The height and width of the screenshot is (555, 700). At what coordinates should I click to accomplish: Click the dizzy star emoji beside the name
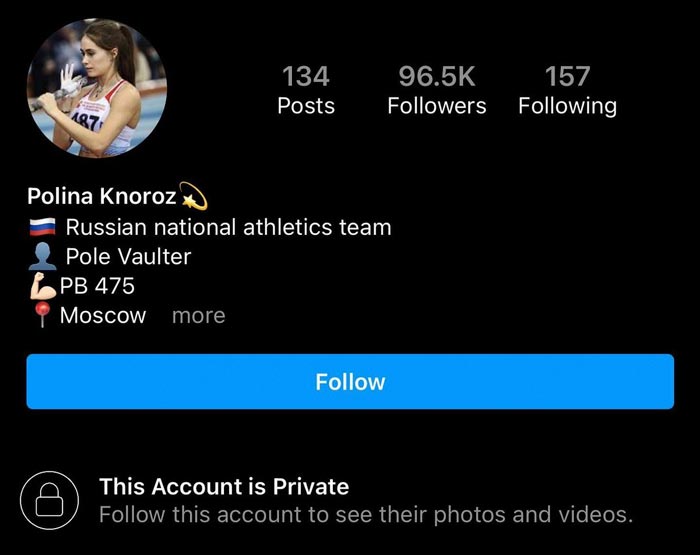click(192, 196)
